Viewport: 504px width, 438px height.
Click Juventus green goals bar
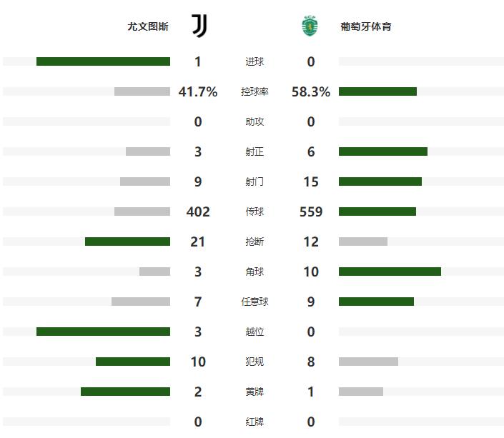(x=103, y=61)
